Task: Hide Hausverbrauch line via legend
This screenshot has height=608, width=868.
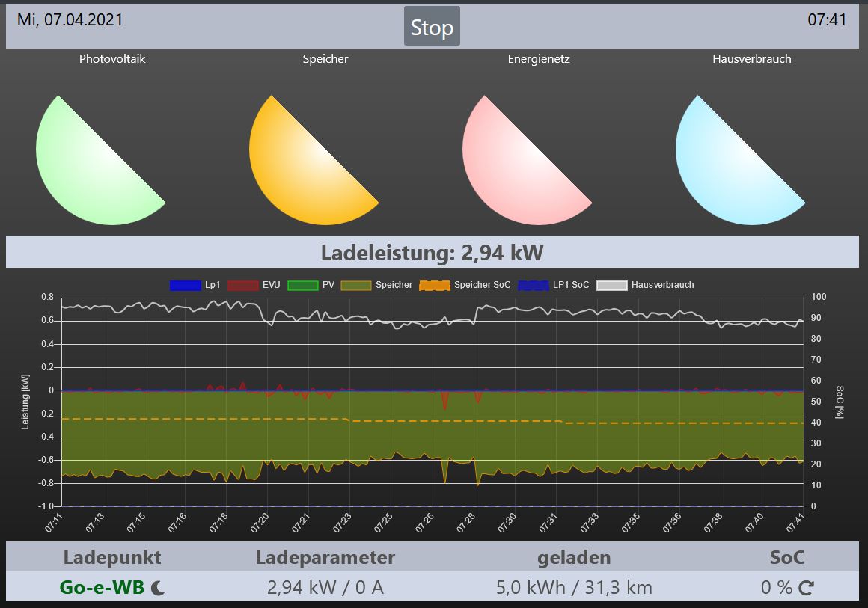Action: click(645, 285)
